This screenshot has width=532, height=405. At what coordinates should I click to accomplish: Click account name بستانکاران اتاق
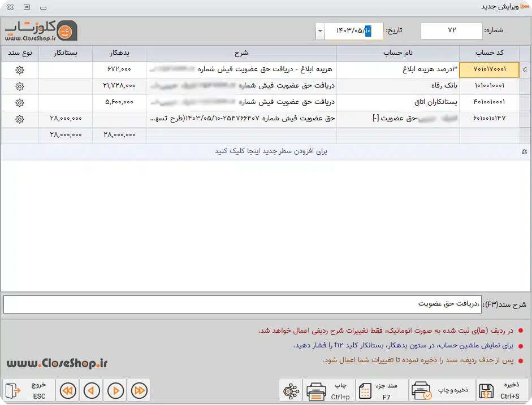tap(398, 102)
